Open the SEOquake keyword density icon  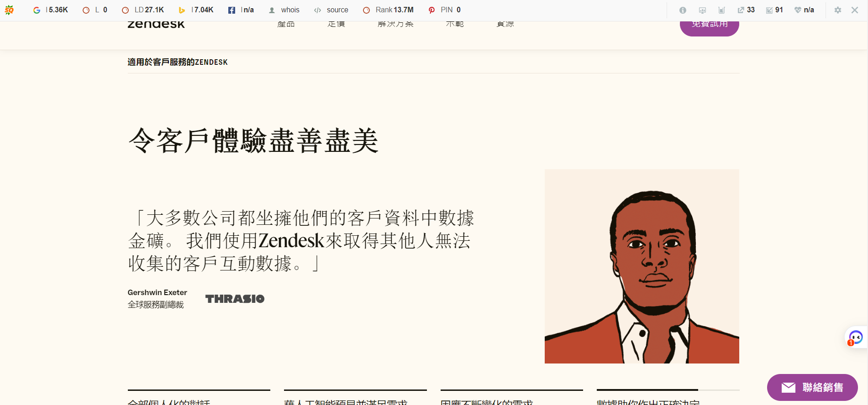click(x=722, y=10)
